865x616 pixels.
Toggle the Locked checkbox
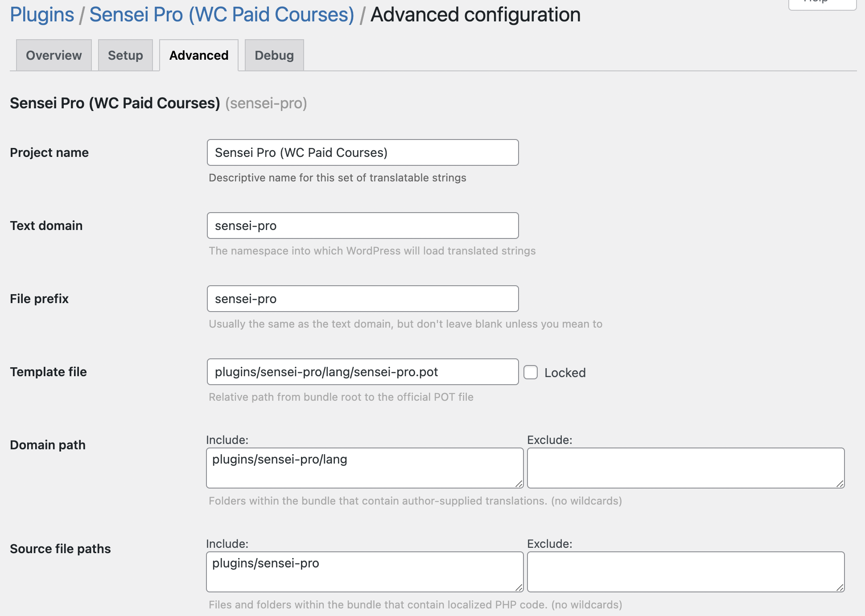pos(531,372)
